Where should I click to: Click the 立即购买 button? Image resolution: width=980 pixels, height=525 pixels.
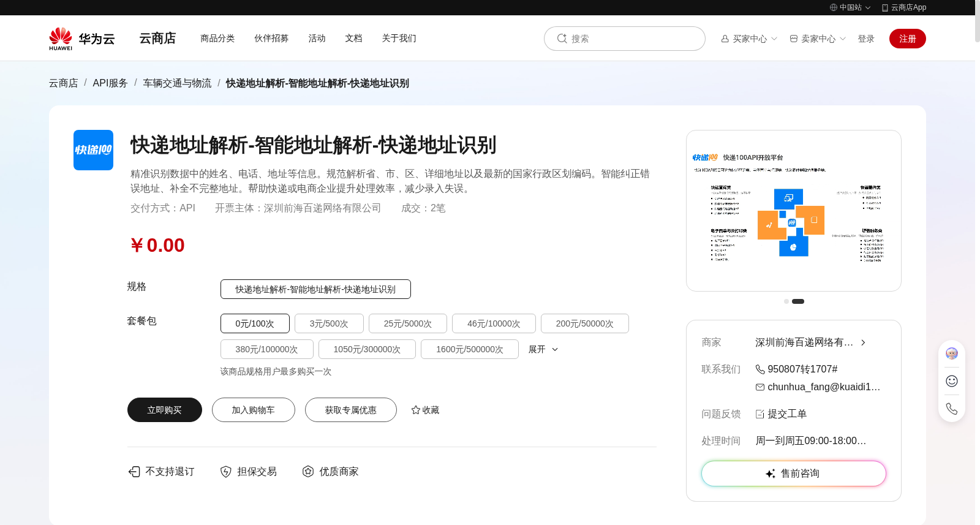tap(165, 410)
